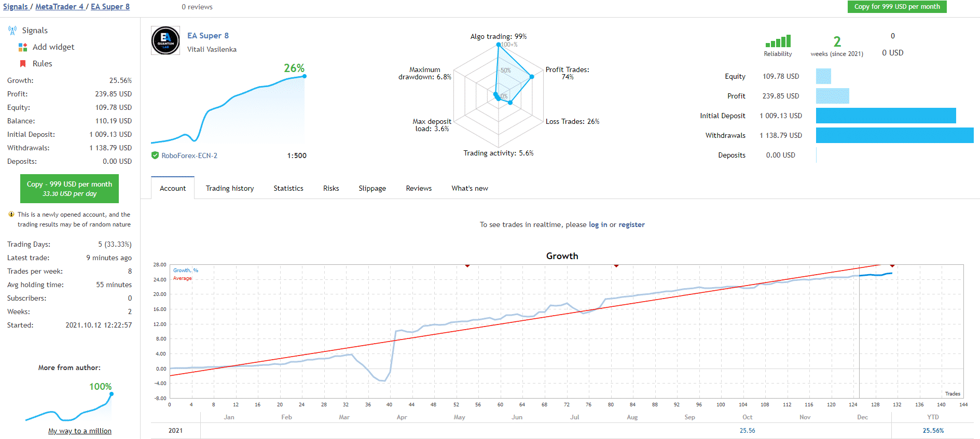
Task: Click the Loss Trades 26% radar label
Action: (x=572, y=121)
